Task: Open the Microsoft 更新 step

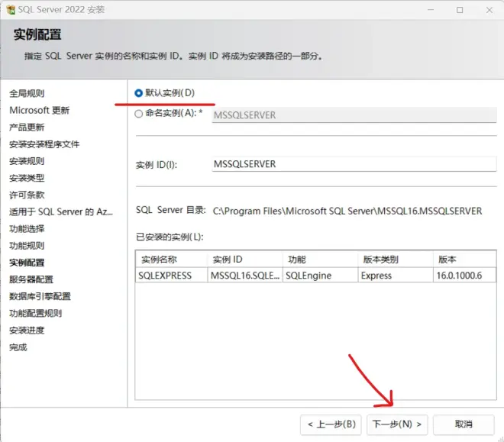Action: pyautogui.click(x=39, y=110)
